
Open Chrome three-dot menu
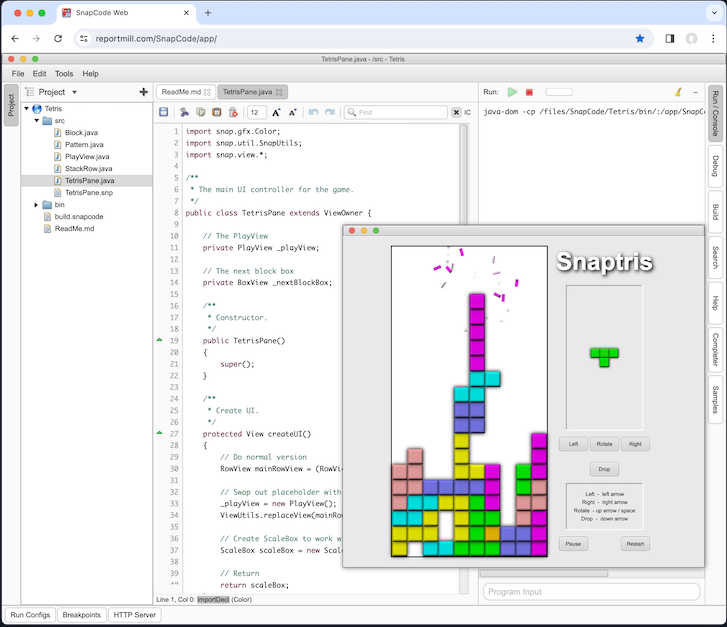(713, 38)
